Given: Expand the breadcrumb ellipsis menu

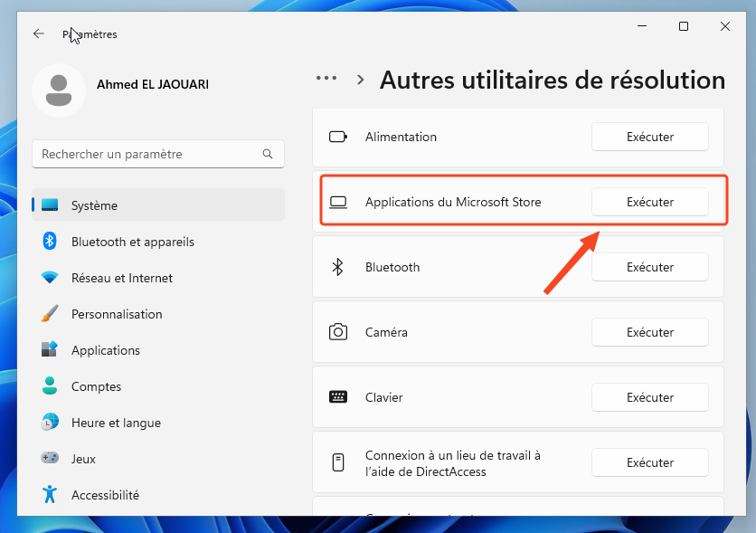Looking at the screenshot, I should 326,79.
